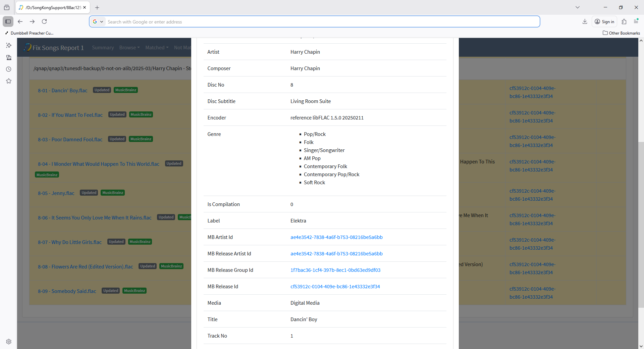
Task: List all open tabs chevron
Action: click(577, 7)
